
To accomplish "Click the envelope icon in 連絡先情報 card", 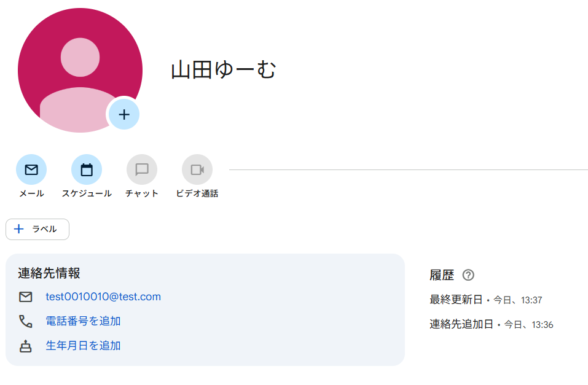I will click(x=26, y=297).
